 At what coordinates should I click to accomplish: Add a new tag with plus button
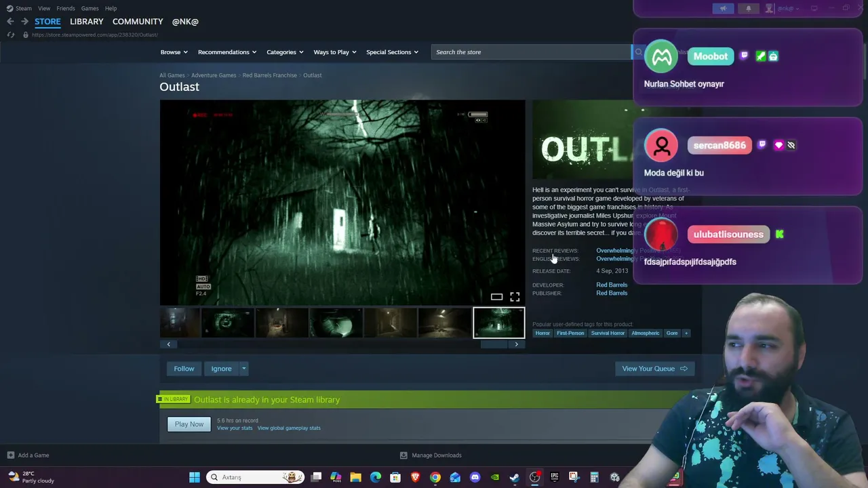pyautogui.click(x=686, y=333)
